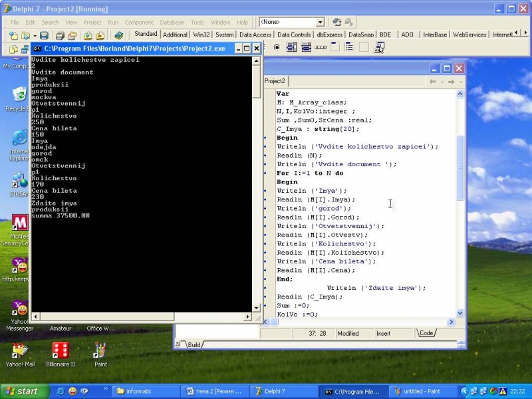532x399 pixels.
Task: Select the GroupBox component in palette
Action: 335,47
